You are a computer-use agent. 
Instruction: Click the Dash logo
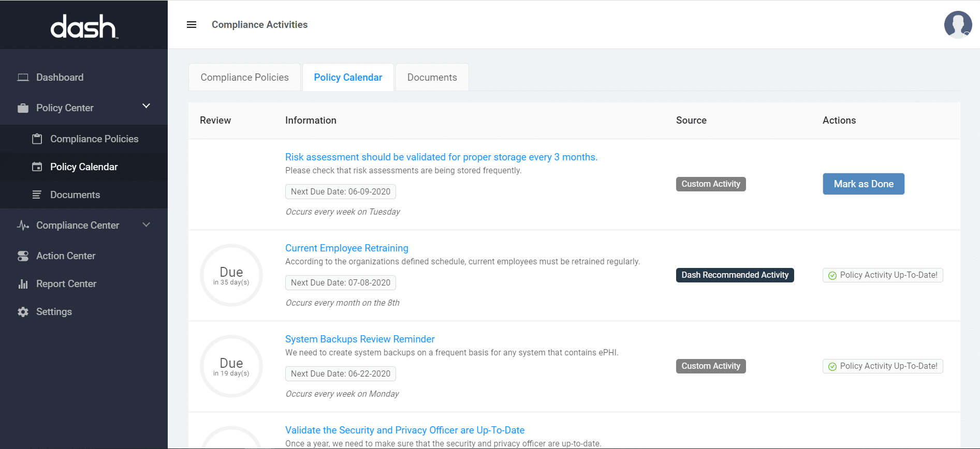(84, 26)
